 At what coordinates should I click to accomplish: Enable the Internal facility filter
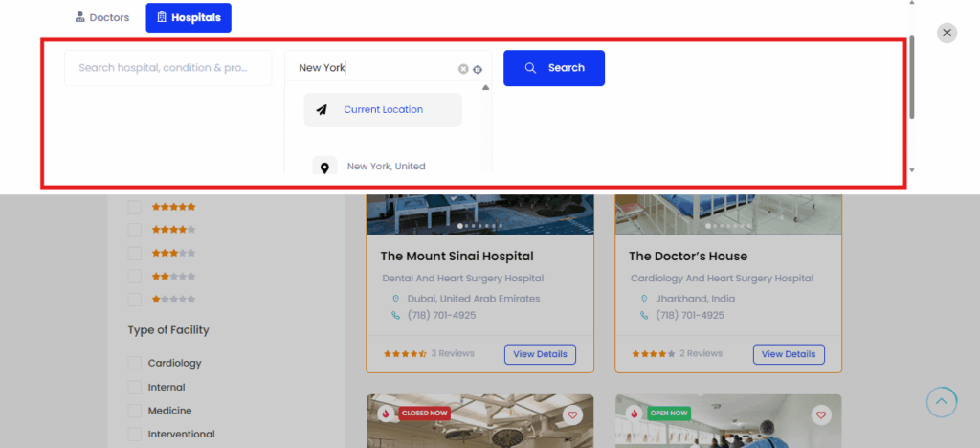point(134,388)
